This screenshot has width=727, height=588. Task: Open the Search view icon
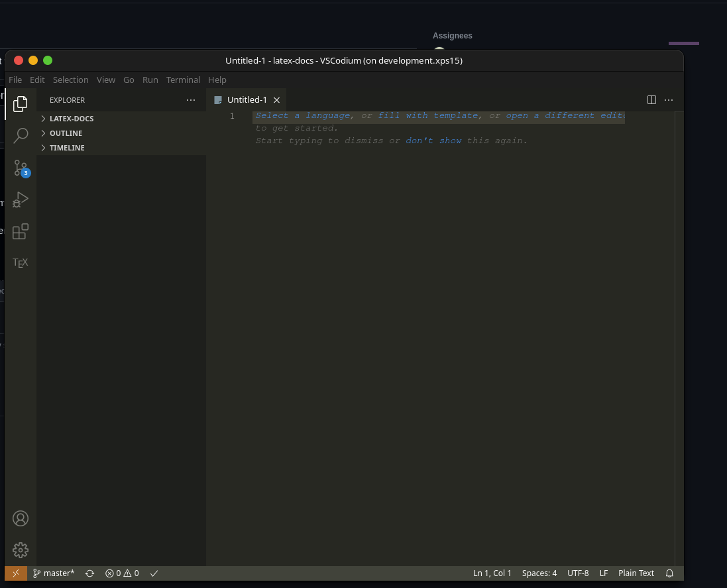[x=21, y=135]
